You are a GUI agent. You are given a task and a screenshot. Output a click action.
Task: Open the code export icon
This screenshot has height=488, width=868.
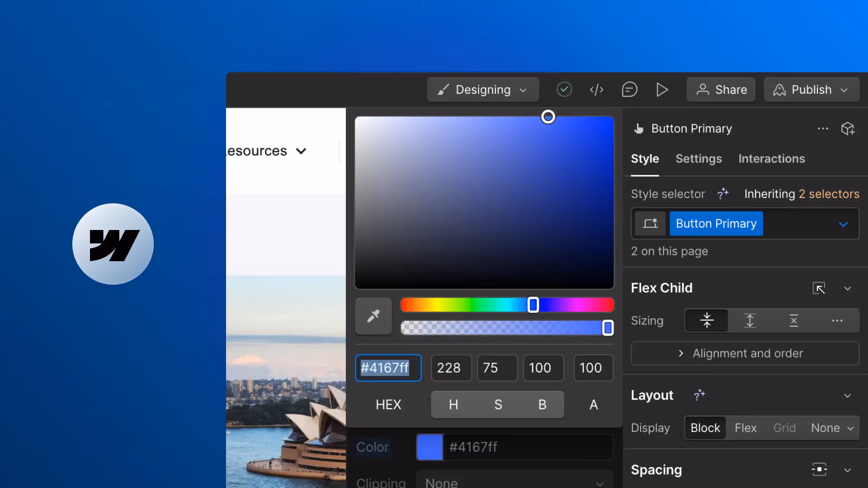[x=596, y=90]
